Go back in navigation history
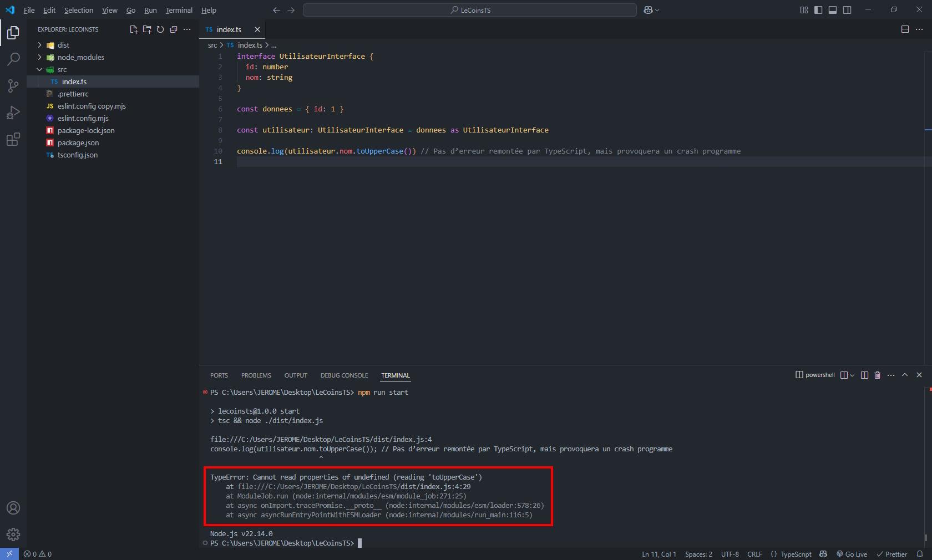The image size is (932, 560). (277, 10)
